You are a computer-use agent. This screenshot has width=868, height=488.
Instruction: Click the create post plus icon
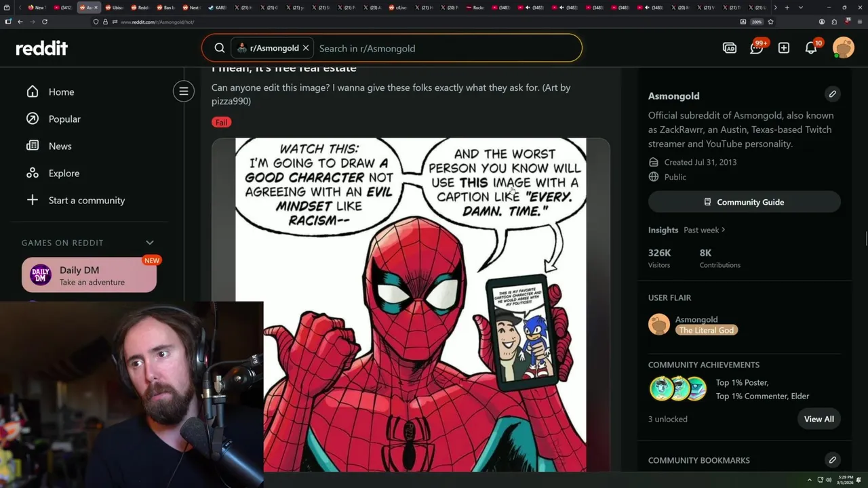click(x=784, y=48)
